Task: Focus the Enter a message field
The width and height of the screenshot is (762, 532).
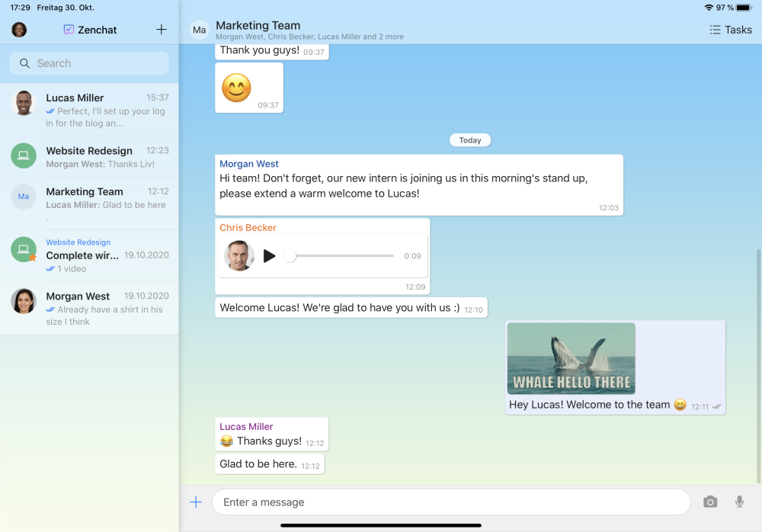Action: (x=451, y=502)
